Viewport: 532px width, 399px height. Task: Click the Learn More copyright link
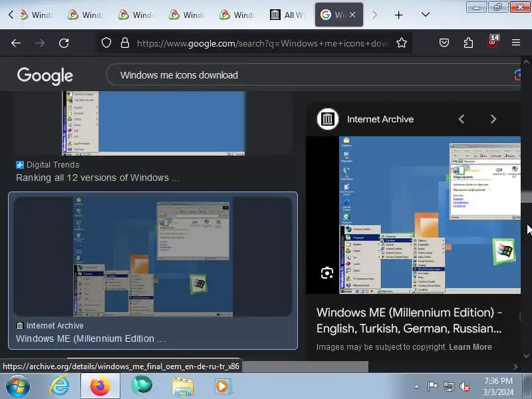point(470,346)
